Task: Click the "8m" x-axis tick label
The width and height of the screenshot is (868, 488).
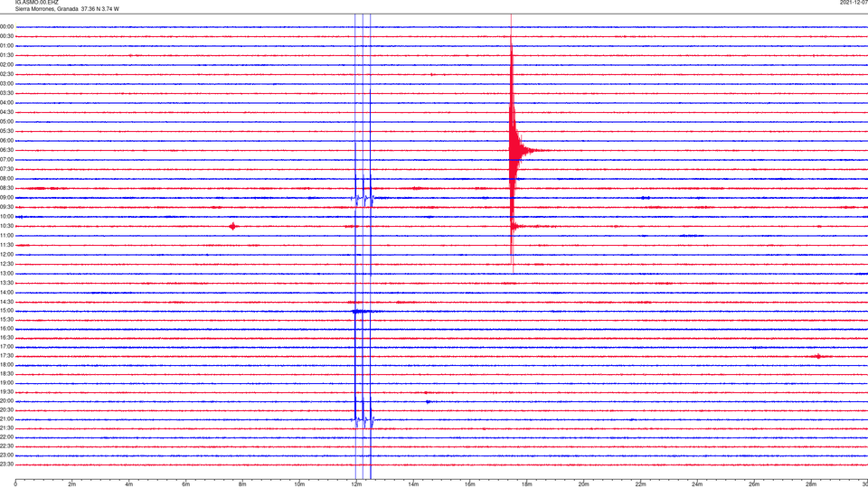Action: click(242, 484)
